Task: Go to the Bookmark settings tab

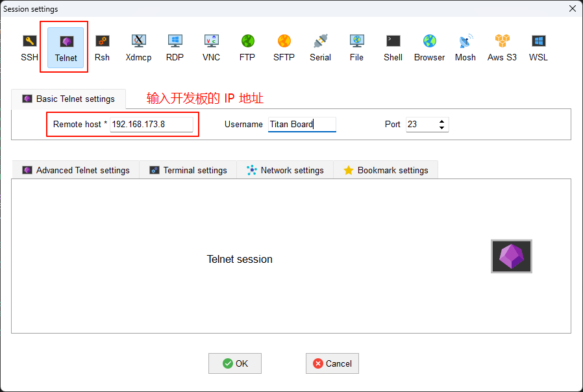Action: pyautogui.click(x=386, y=170)
